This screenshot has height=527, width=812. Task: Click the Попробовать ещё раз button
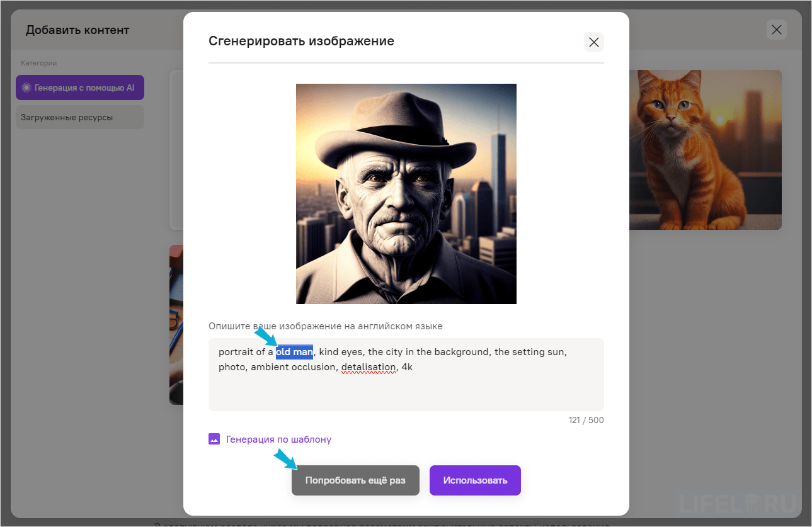[x=355, y=480]
